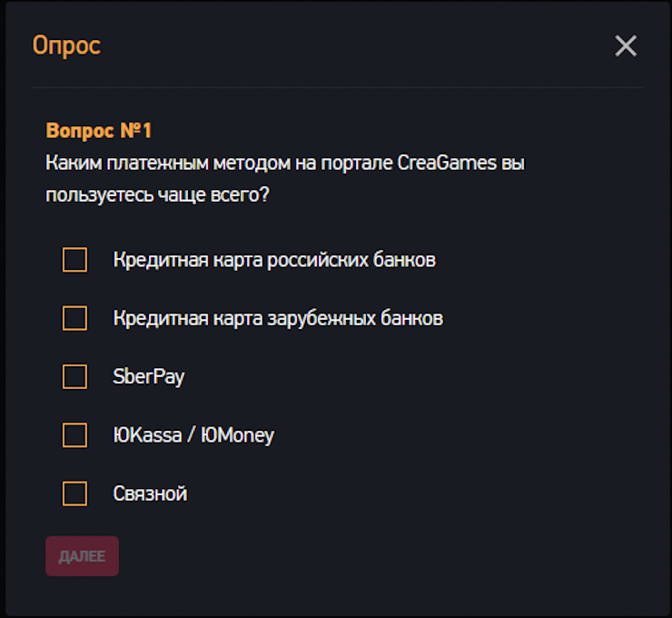Mark the Связной checkbox
The width and height of the screenshot is (672, 618).
click(74, 493)
